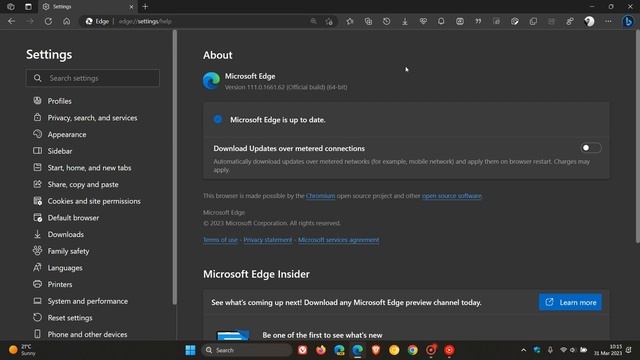Open Start, home, and new tabs section
The image size is (640, 360).
[x=82, y=168]
